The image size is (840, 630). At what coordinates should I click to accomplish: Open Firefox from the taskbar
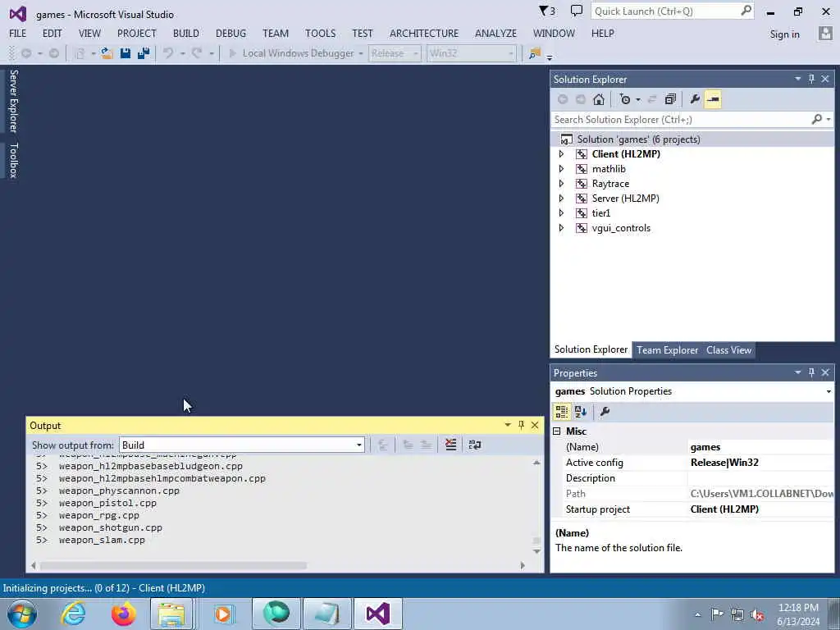tap(123, 614)
